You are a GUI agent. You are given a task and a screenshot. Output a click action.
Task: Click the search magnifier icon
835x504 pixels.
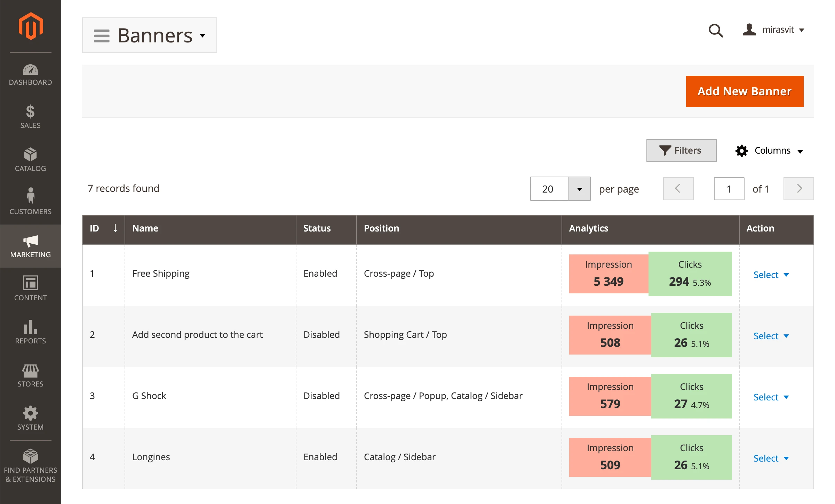click(x=715, y=31)
